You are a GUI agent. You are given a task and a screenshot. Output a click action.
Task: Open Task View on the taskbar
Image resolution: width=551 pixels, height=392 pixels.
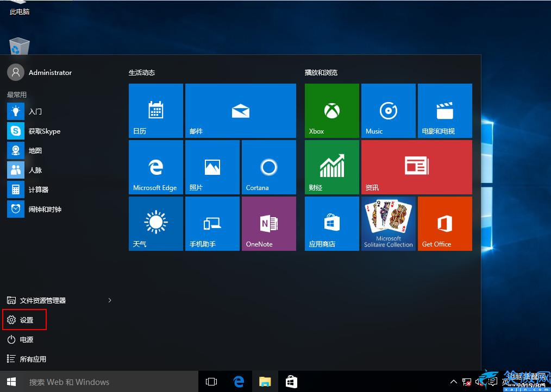click(211, 382)
